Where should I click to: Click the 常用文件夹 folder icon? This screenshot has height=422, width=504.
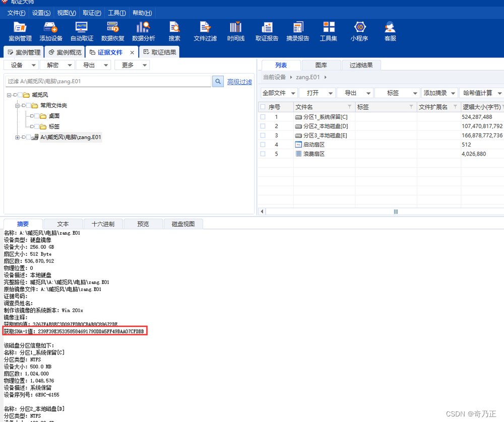pos(35,106)
